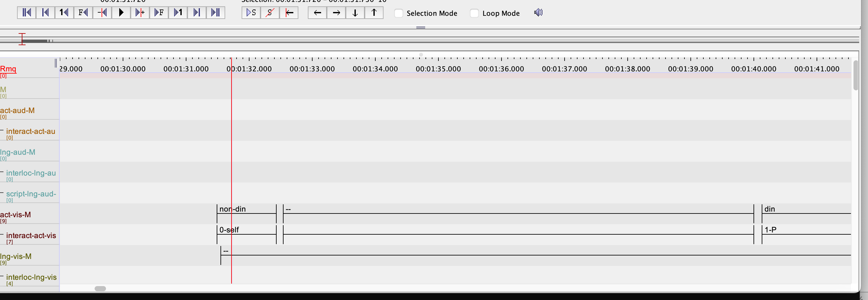
Task: Step one frame backward (F◀)
Action: point(83,13)
